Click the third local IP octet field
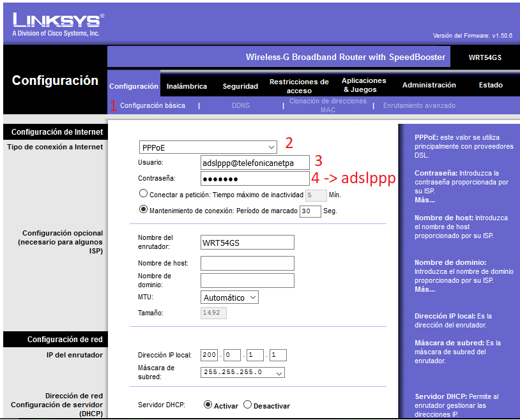 [x=255, y=355]
